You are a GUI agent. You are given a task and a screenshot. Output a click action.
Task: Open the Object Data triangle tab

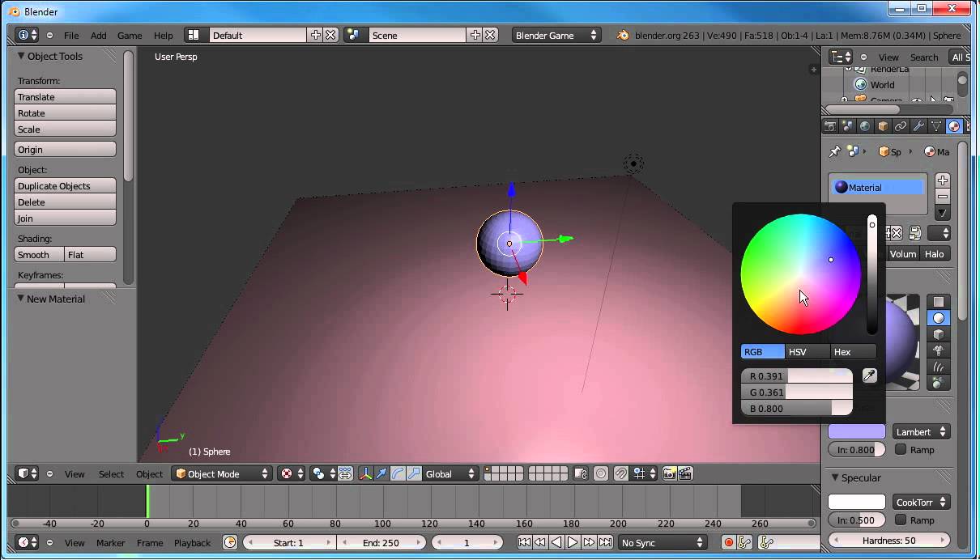click(936, 126)
